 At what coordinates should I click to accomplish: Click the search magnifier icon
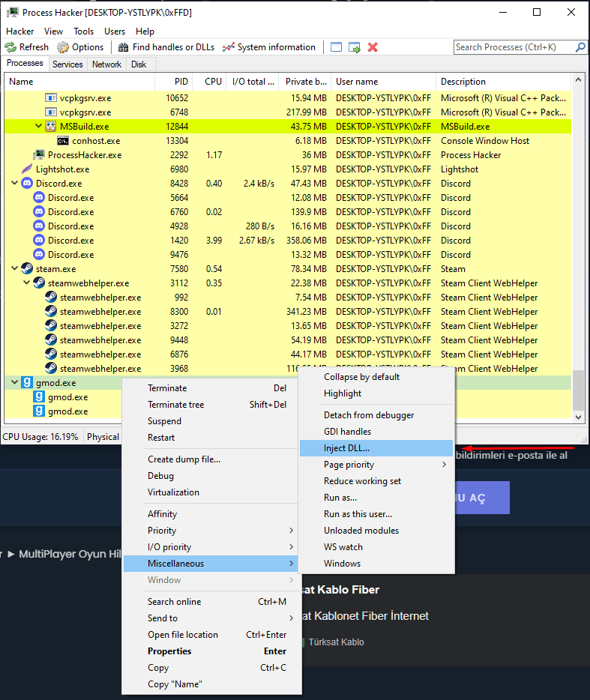click(580, 47)
